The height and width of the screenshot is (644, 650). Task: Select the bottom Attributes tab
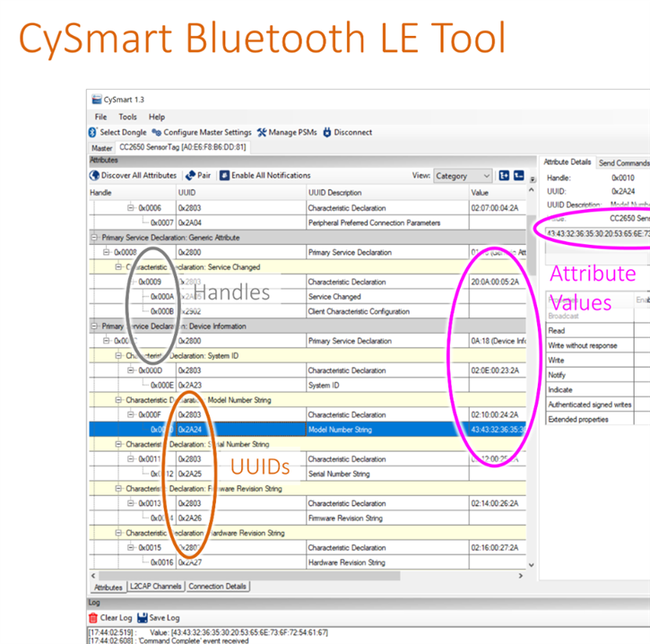click(108, 587)
